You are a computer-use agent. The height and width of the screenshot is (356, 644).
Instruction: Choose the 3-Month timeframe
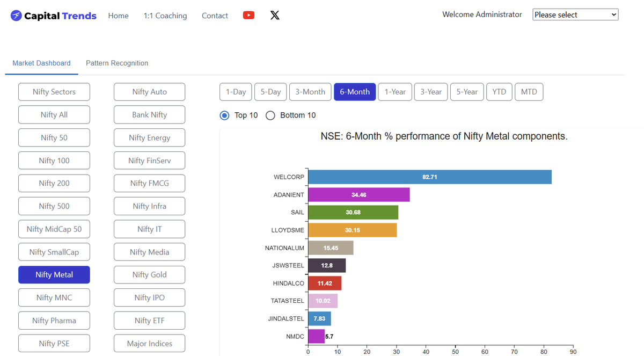tap(310, 92)
